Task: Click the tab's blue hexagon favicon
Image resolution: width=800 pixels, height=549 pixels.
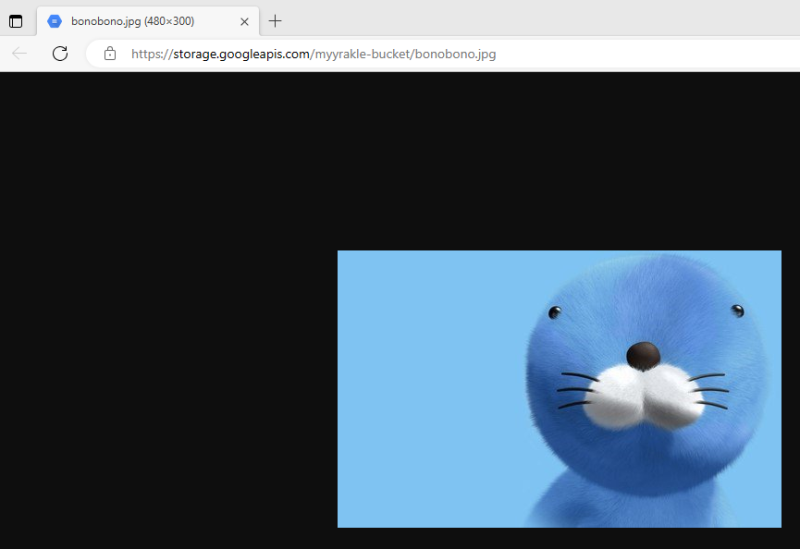Action: 55,21
